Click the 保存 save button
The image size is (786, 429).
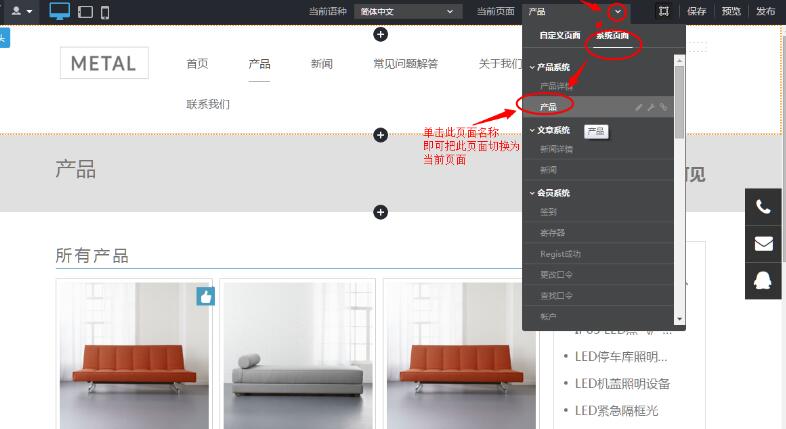(696, 11)
